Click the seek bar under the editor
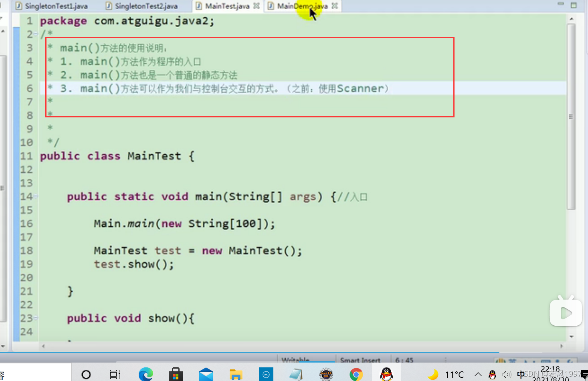The width and height of the screenshot is (588, 381). [x=294, y=353]
